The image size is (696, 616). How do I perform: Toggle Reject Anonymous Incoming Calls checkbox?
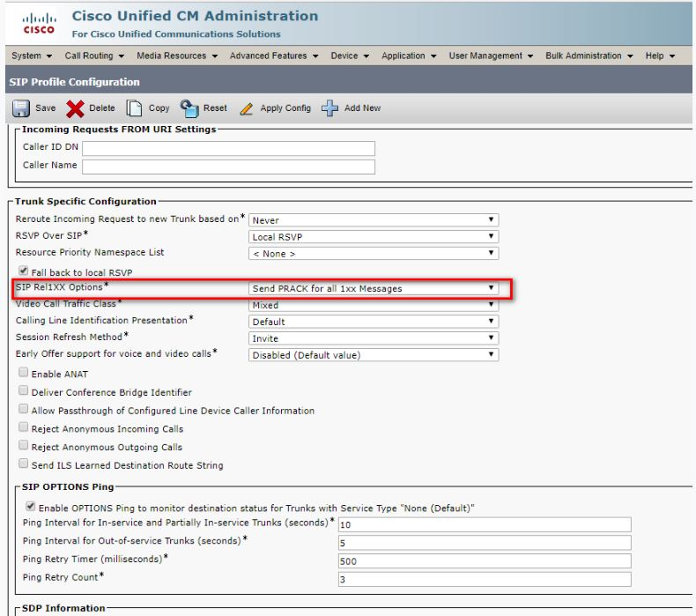(23, 429)
